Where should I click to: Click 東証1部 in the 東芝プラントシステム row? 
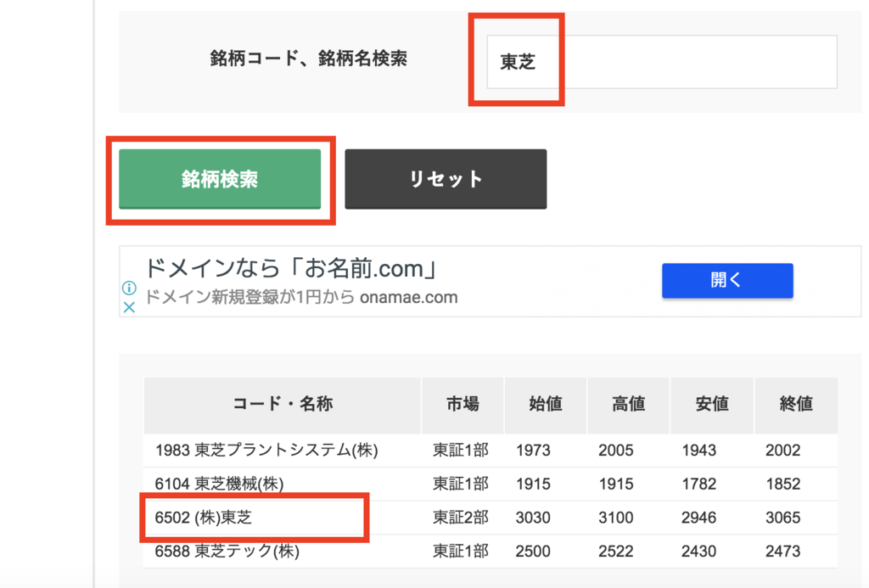coord(461,450)
